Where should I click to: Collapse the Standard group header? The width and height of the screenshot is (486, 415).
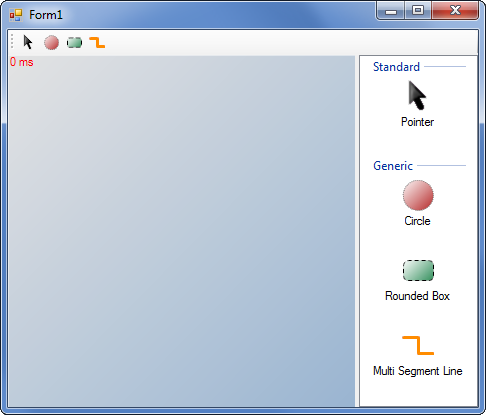tap(396, 67)
